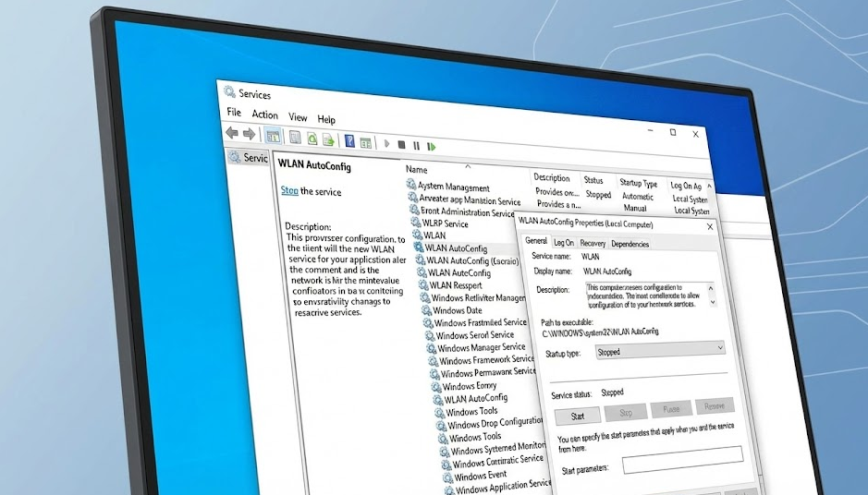Click the Manual startup type cell
Image resolution: width=868 pixels, height=495 pixels.
pos(635,208)
